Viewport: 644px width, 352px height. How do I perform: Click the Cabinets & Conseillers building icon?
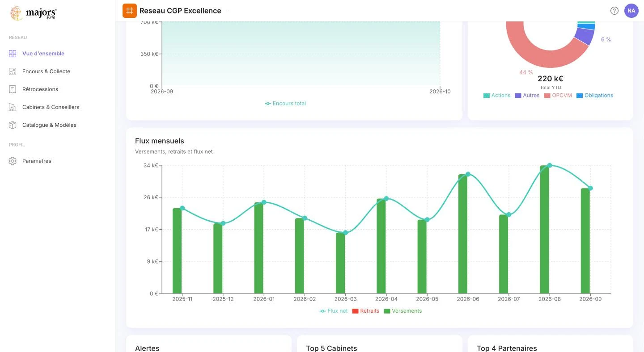coord(13,107)
